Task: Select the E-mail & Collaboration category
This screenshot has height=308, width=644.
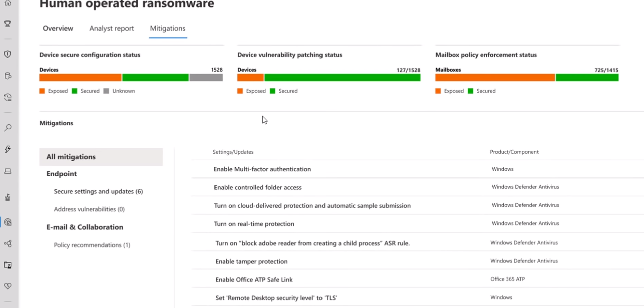Action: pyautogui.click(x=85, y=227)
